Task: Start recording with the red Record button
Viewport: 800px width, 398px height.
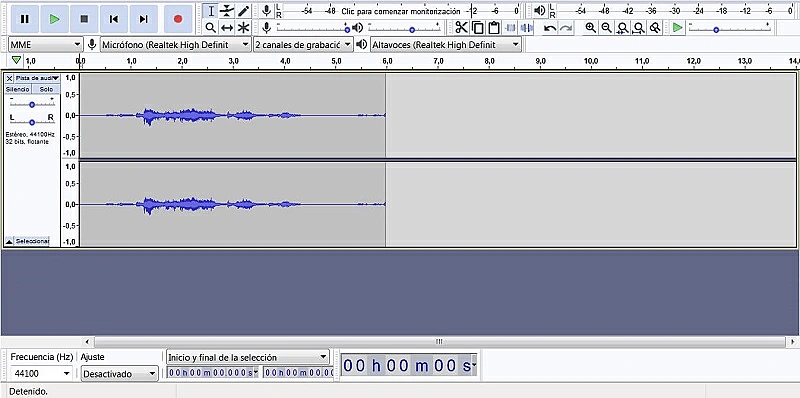Action: click(178, 19)
